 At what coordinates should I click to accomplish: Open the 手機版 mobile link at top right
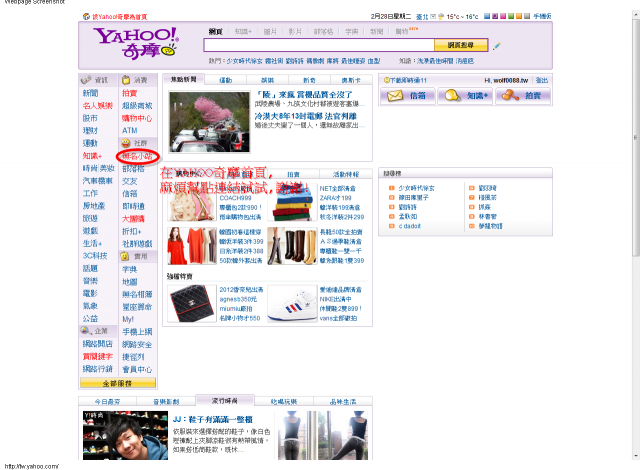coord(542,16)
